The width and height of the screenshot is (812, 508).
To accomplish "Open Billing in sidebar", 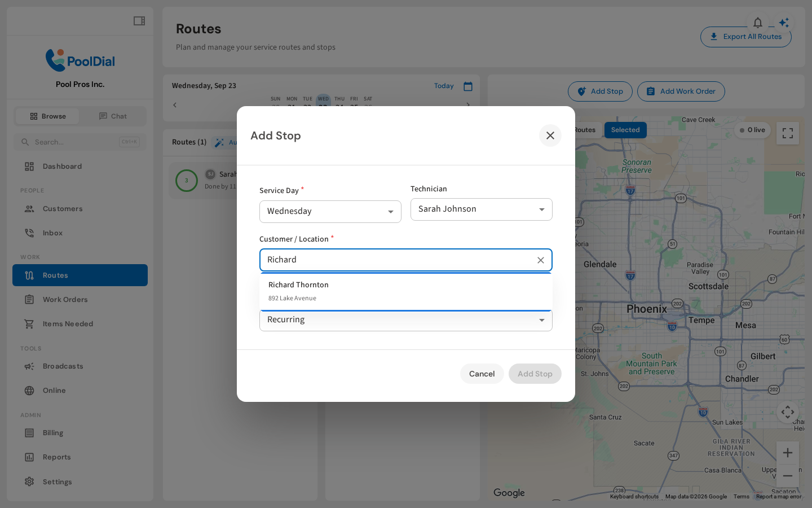I will (x=80, y=433).
